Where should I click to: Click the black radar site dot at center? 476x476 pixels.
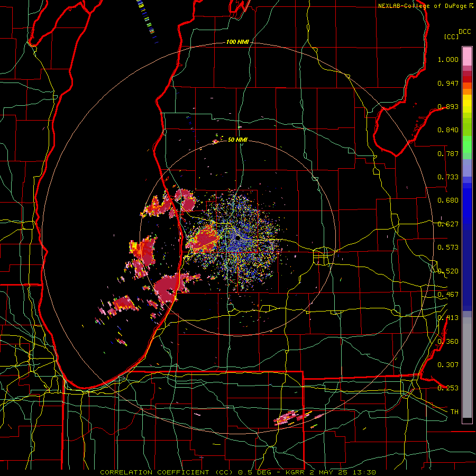237,239
